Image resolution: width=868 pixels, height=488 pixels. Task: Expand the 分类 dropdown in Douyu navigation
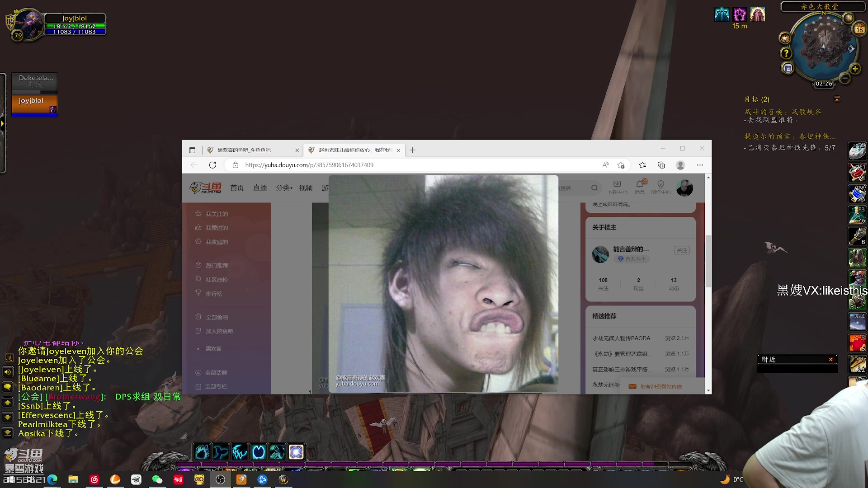(x=284, y=188)
